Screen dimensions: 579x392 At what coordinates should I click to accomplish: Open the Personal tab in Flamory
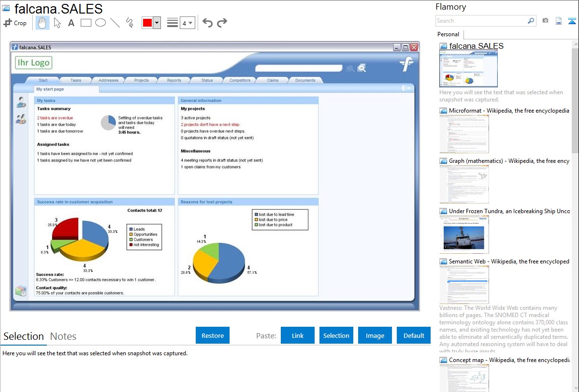coord(448,34)
